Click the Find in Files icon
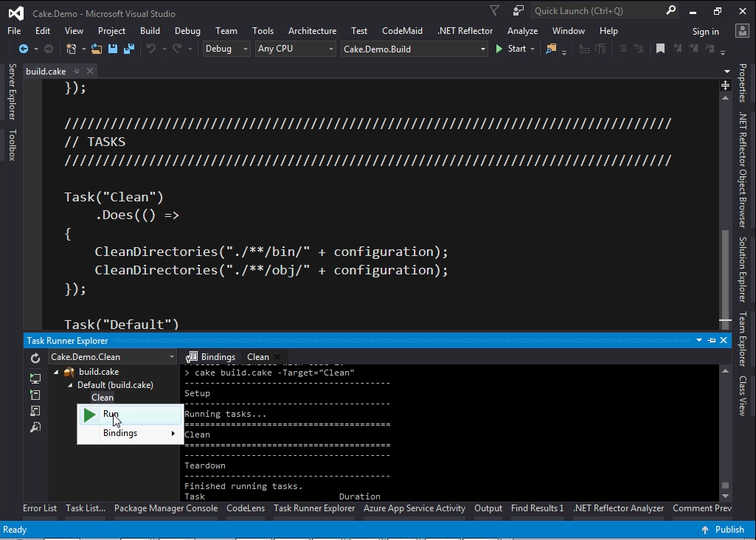 [x=551, y=49]
